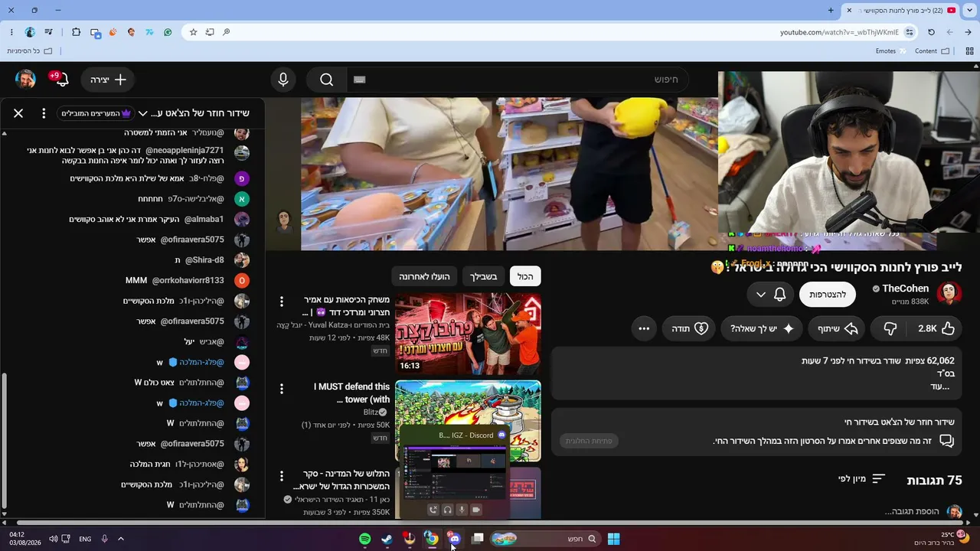Open the 'יש לך שאלה?' Ask button
The image size is (980, 551).
761,328
